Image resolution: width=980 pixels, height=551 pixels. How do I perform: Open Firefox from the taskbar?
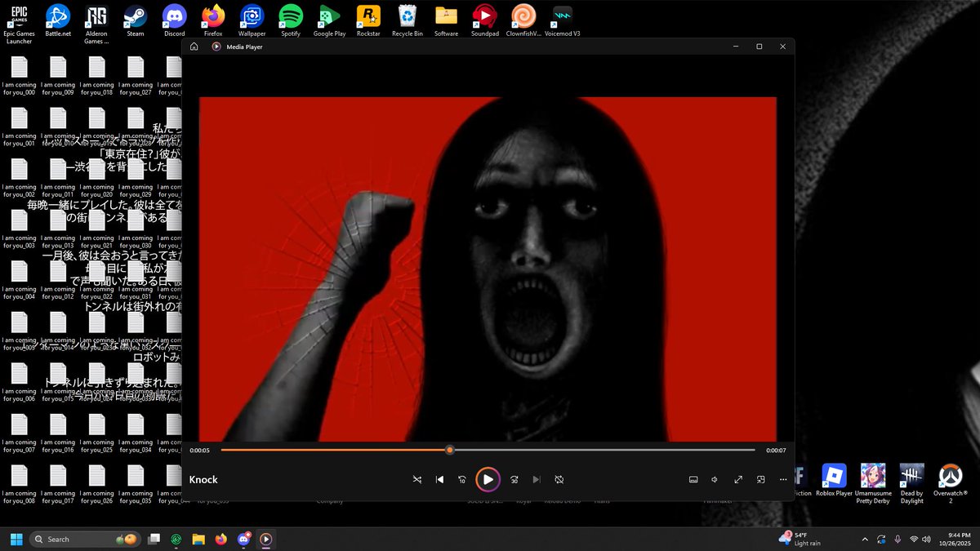(x=220, y=539)
